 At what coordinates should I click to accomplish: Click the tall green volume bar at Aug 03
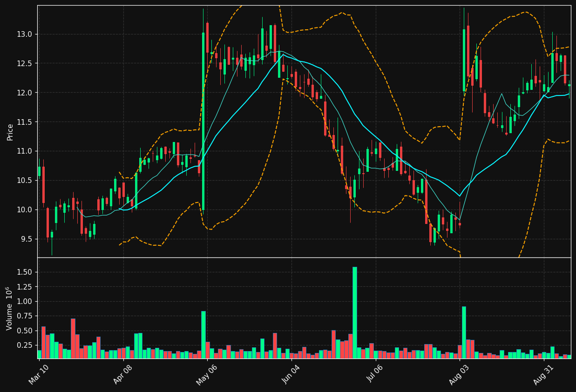click(x=464, y=332)
